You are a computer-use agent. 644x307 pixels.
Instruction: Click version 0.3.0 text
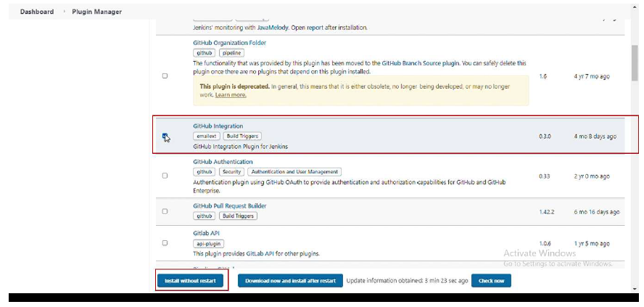pyautogui.click(x=545, y=136)
